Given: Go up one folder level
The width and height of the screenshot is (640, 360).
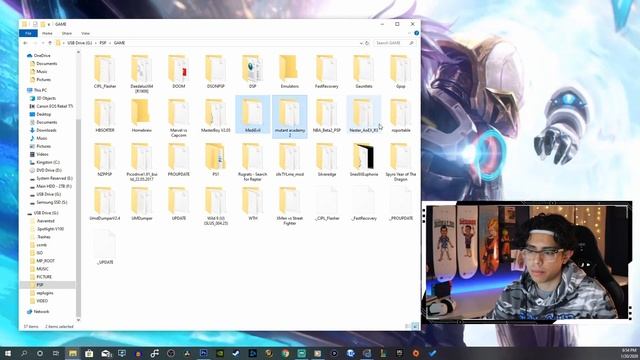Looking at the screenshot, I should coord(50,43).
